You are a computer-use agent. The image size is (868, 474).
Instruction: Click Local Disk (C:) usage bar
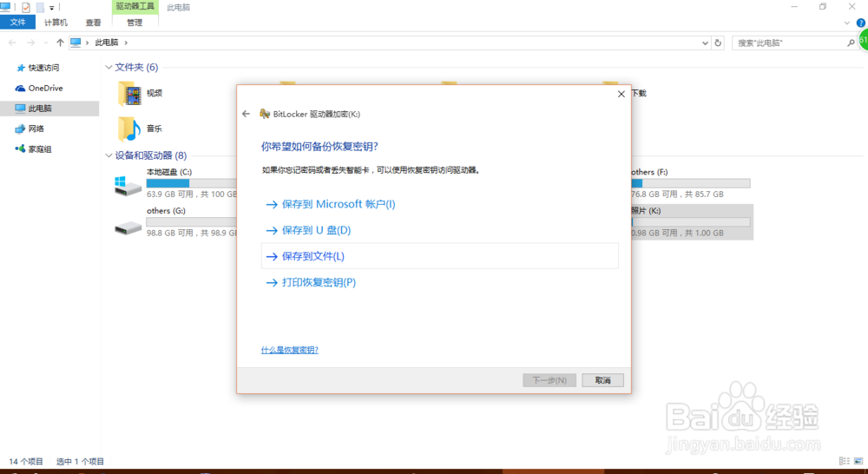[192, 183]
